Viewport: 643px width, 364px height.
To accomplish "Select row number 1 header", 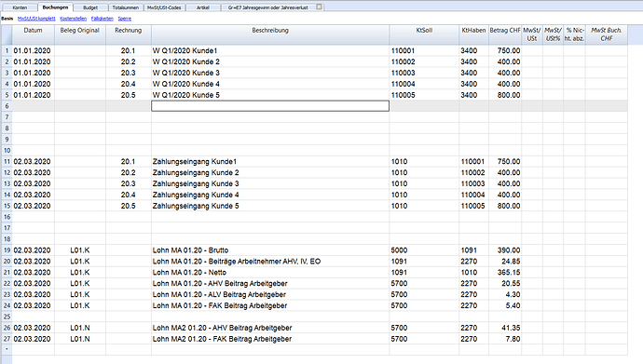I will tap(7, 51).
